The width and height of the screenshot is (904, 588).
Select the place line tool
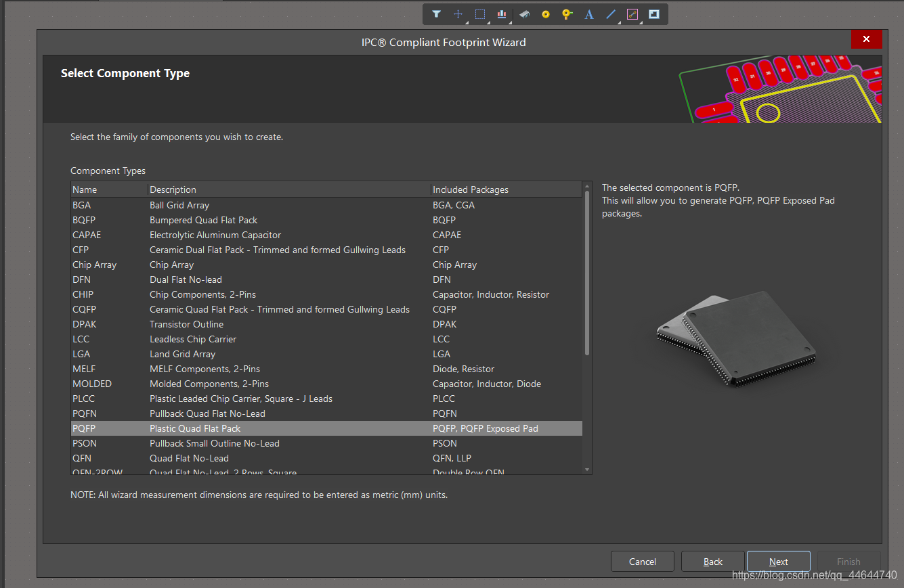611,14
